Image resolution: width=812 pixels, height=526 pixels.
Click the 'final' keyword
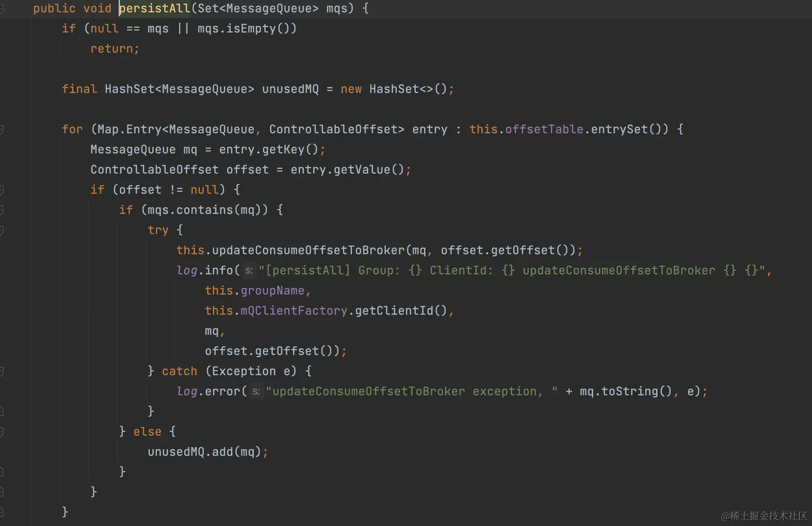click(79, 89)
